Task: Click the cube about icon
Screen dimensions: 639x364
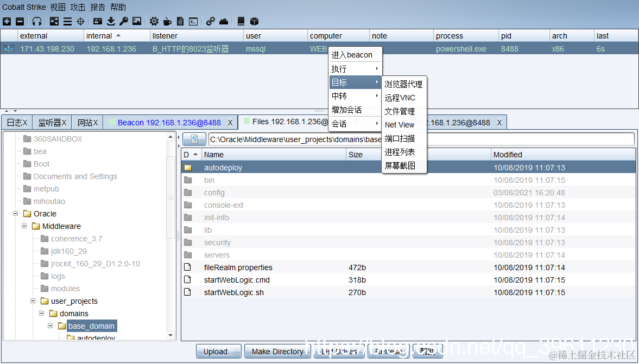Action: pos(254,22)
